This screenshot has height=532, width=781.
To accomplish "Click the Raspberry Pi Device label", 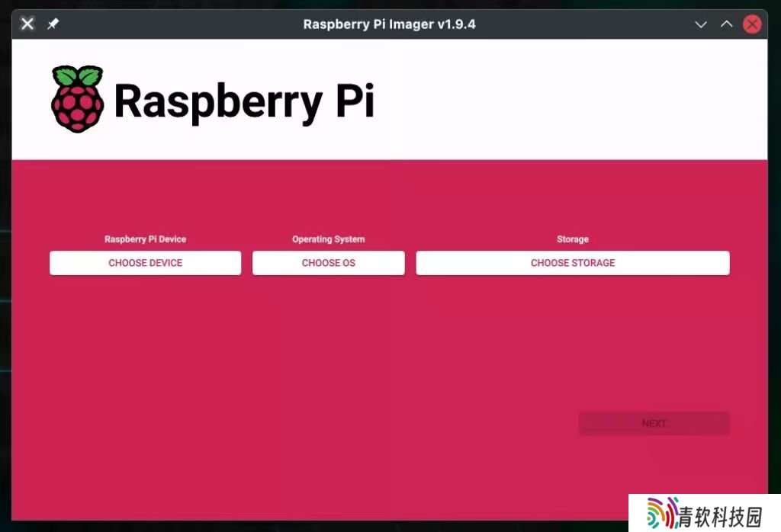I will coord(146,239).
